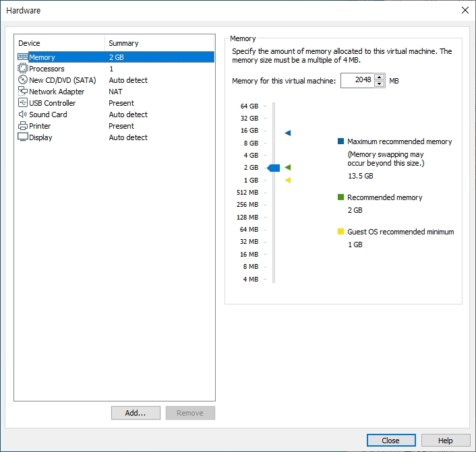The height and width of the screenshot is (452, 476).
Task: Click the slider track at 512 MB level
Action: (274, 193)
